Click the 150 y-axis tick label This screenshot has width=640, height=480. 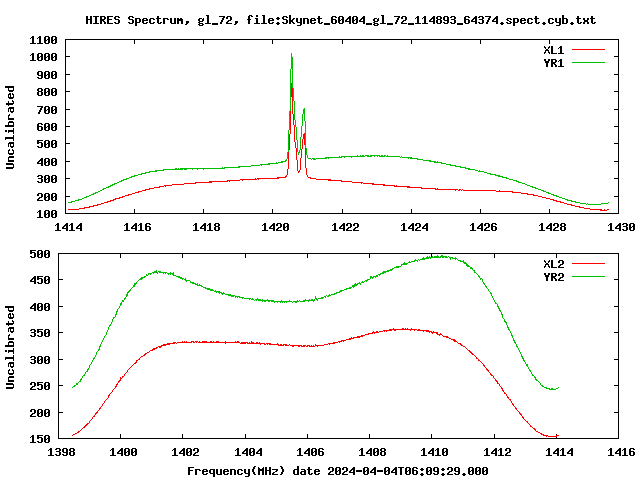click(40, 439)
